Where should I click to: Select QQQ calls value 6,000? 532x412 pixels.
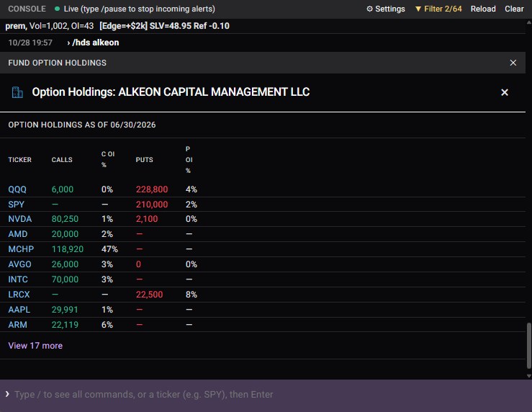(x=63, y=189)
